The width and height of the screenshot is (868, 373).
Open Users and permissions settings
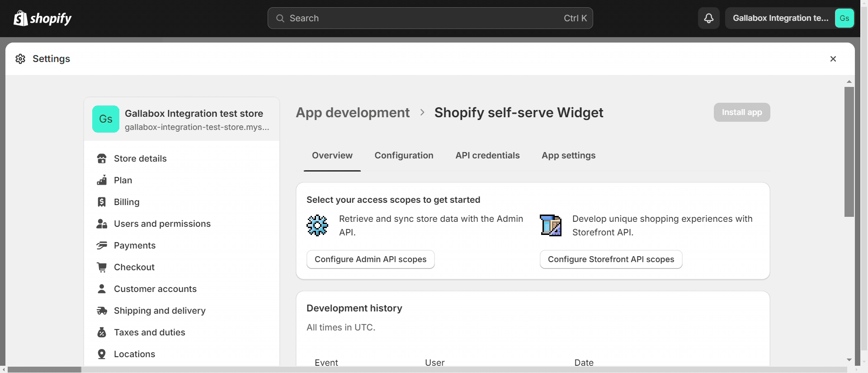162,224
